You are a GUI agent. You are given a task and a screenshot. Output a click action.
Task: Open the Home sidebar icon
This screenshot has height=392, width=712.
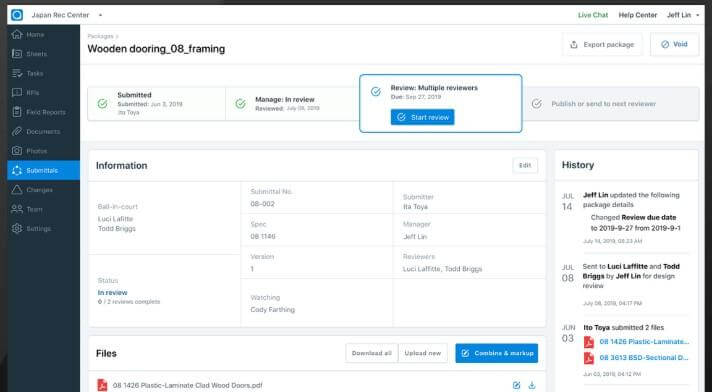tap(17, 35)
